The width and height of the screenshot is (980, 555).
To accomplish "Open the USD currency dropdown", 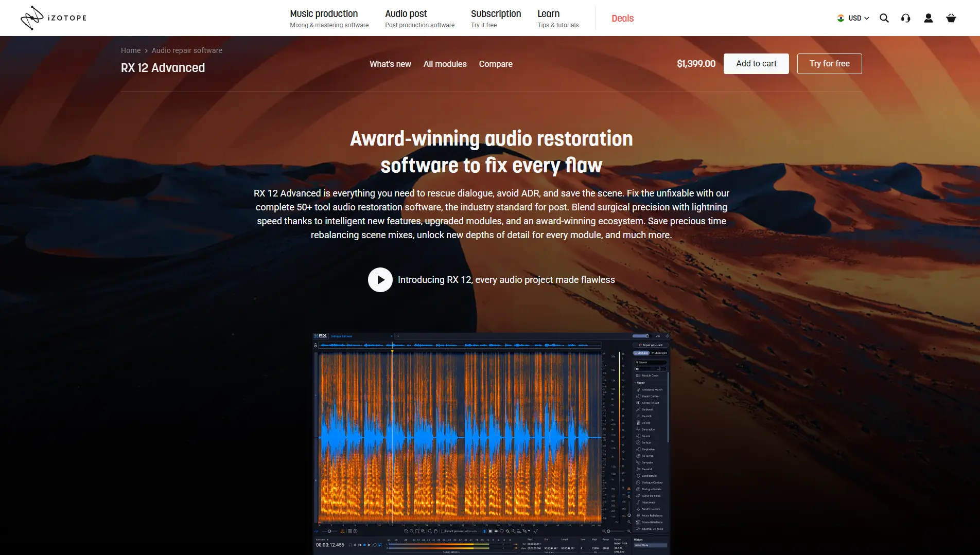I will [x=853, y=18].
